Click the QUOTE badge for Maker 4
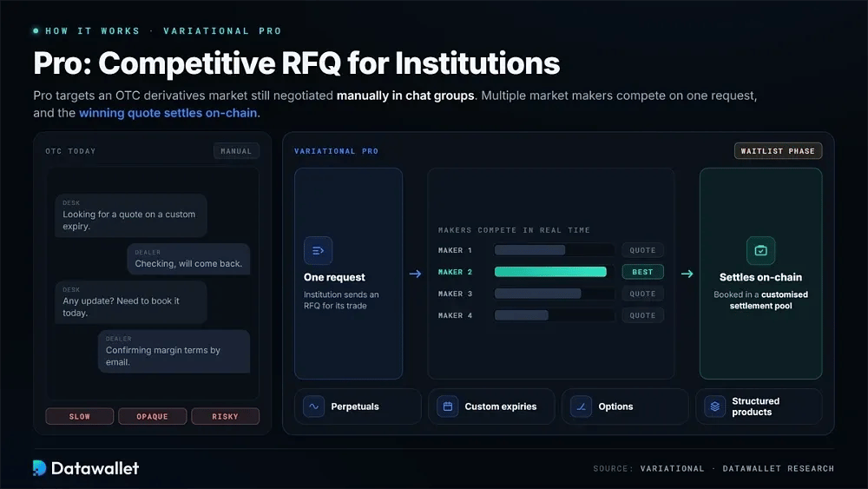Viewport: 868px width, 489px height. click(642, 315)
